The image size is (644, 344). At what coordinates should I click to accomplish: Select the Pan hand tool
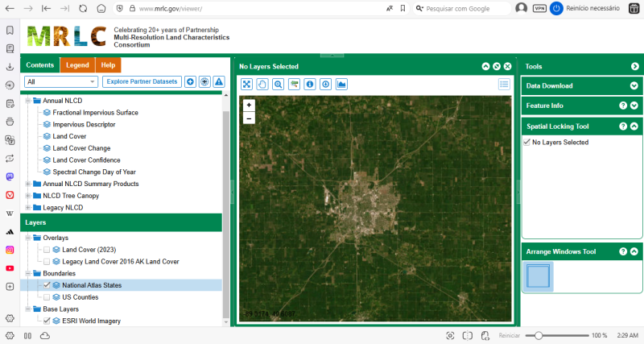262,85
